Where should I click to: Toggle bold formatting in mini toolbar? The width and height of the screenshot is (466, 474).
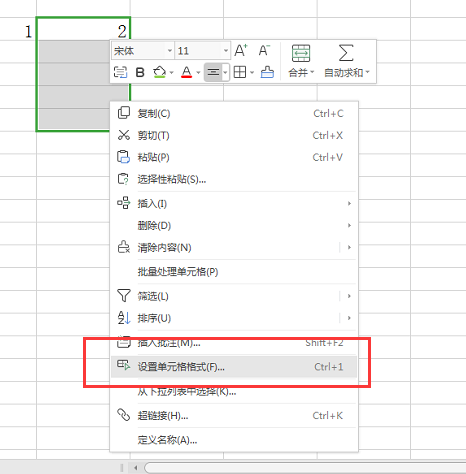pos(140,72)
